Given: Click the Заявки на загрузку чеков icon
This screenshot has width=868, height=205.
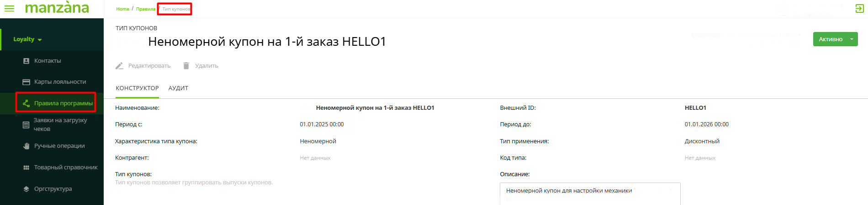Looking at the screenshot, I should click(x=26, y=124).
